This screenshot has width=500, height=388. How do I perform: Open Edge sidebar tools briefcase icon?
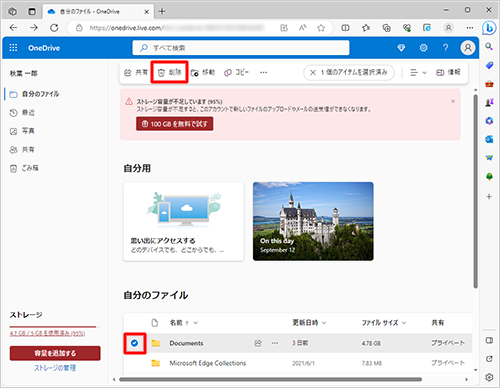[x=489, y=84]
